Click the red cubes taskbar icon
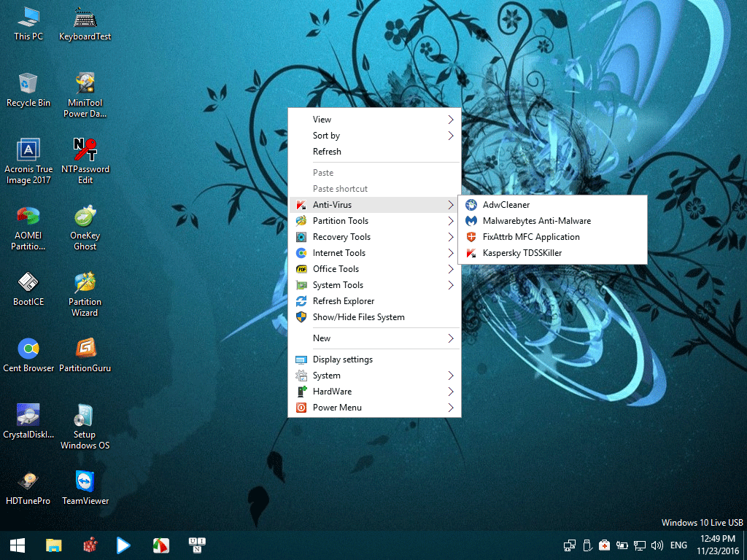 (x=90, y=545)
